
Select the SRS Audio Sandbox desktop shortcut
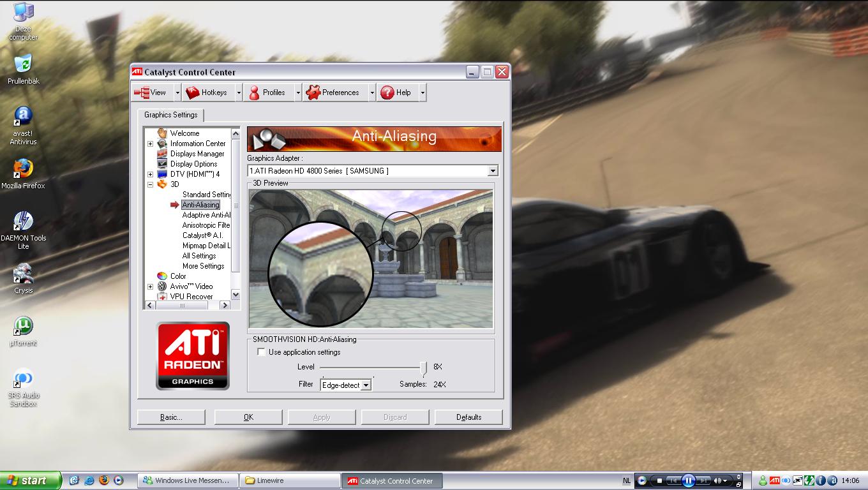coord(23,389)
